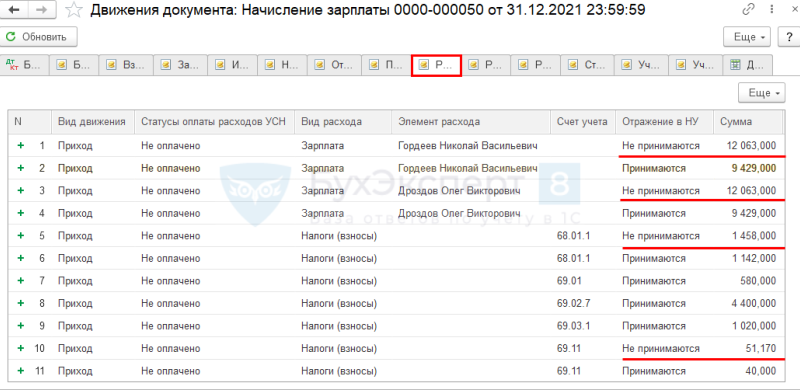The height and width of the screenshot is (390, 800).
Task: Select Дроздов Олег Викторович in row 3
Action: 459,191
